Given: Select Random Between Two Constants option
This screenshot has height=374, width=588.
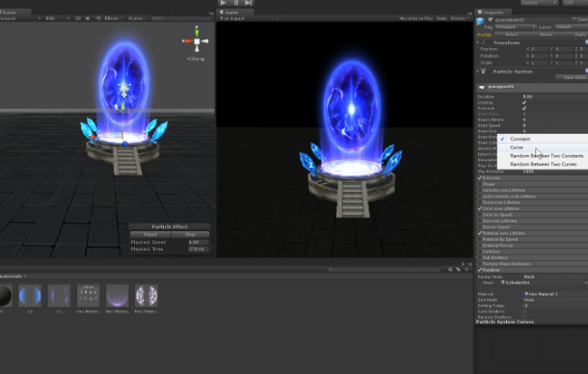Looking at the screenshot, I should click(543, 156).
